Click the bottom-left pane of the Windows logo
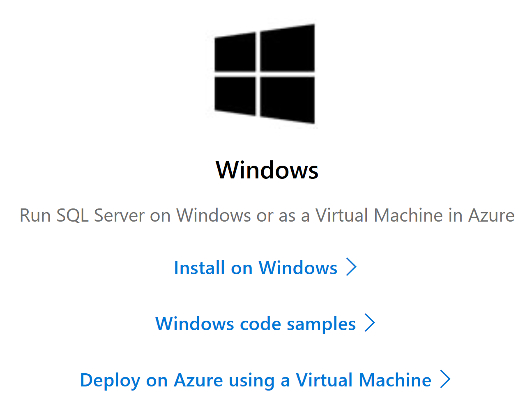 [235, 95]
